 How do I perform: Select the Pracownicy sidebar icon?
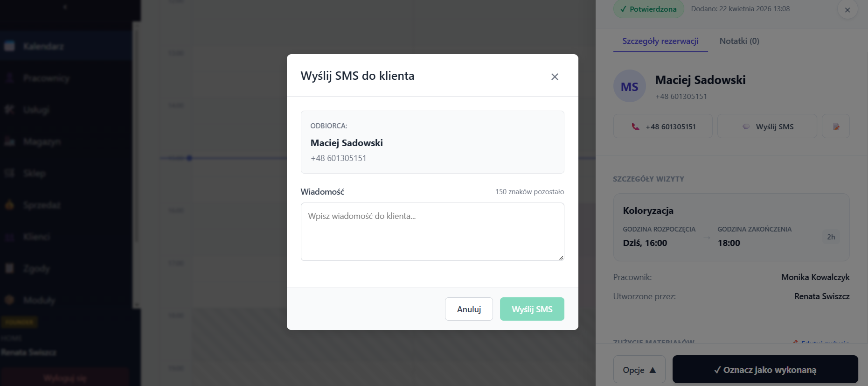10,78
